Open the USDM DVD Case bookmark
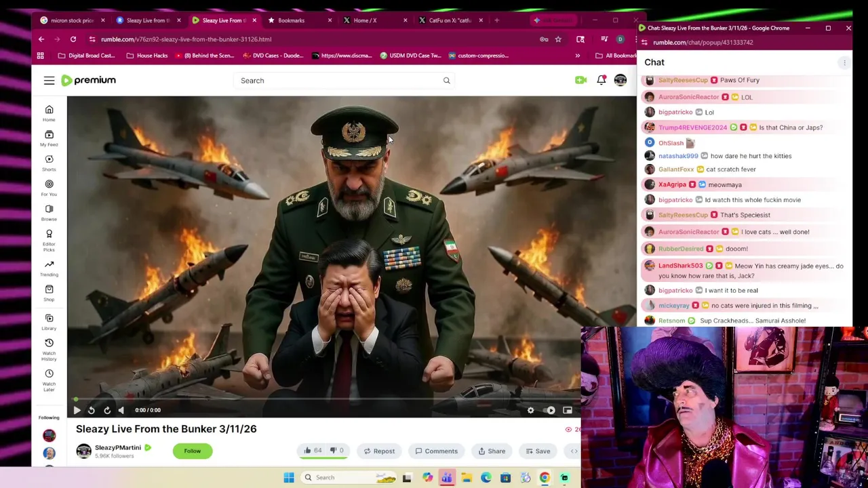The height and width of the screenshot is (488, 868). (x=411, y=56)
